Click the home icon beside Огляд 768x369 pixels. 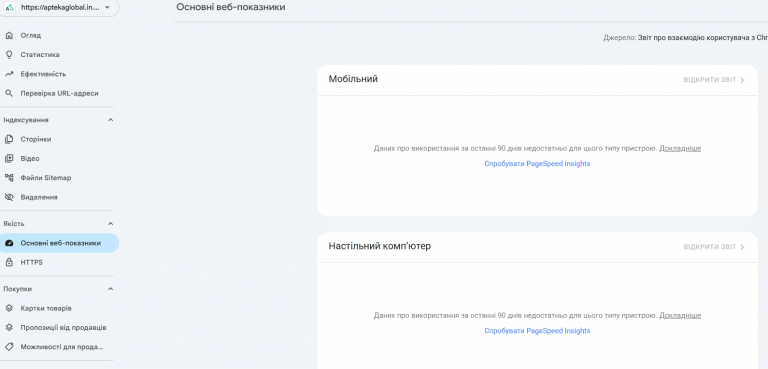9,35
